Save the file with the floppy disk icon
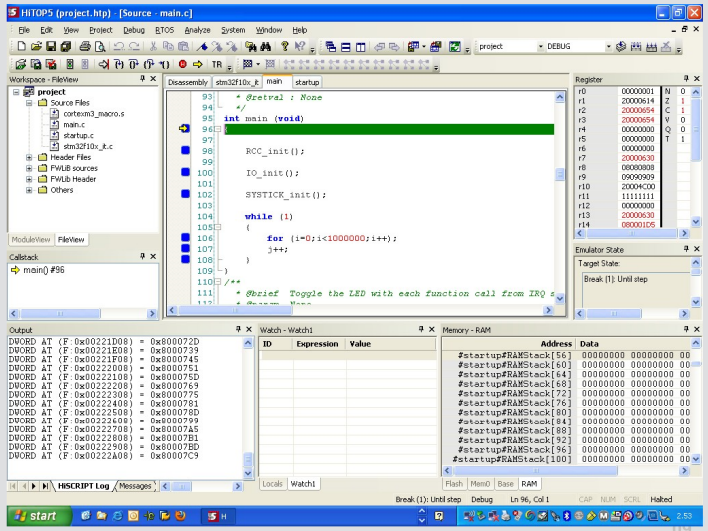The width and height of the screenshot is (708, 531). tap(51, 46)
